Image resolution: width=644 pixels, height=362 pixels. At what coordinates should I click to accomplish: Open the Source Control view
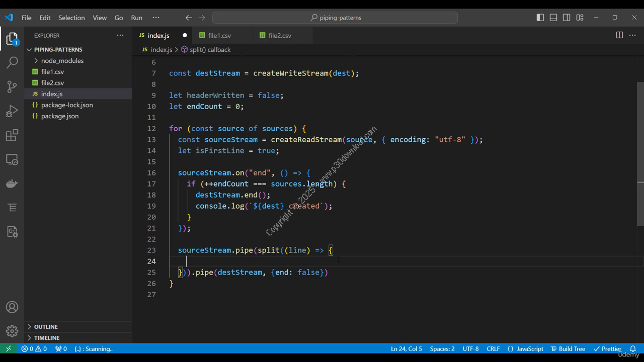point(12,86)
